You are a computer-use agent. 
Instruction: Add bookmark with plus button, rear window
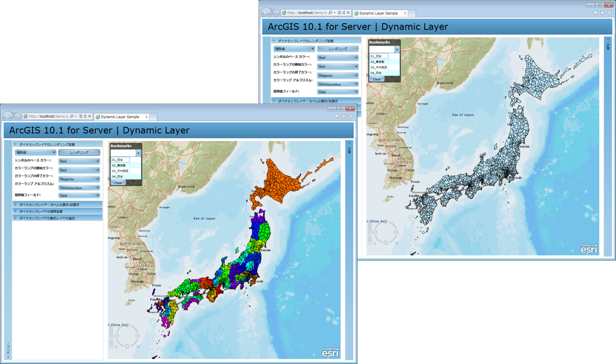[397, 49]
